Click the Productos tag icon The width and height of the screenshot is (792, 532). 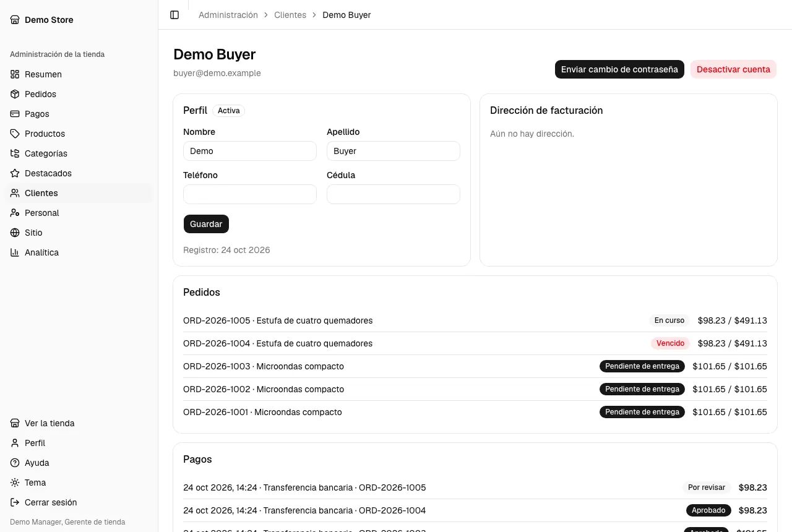tap(15, 134)
